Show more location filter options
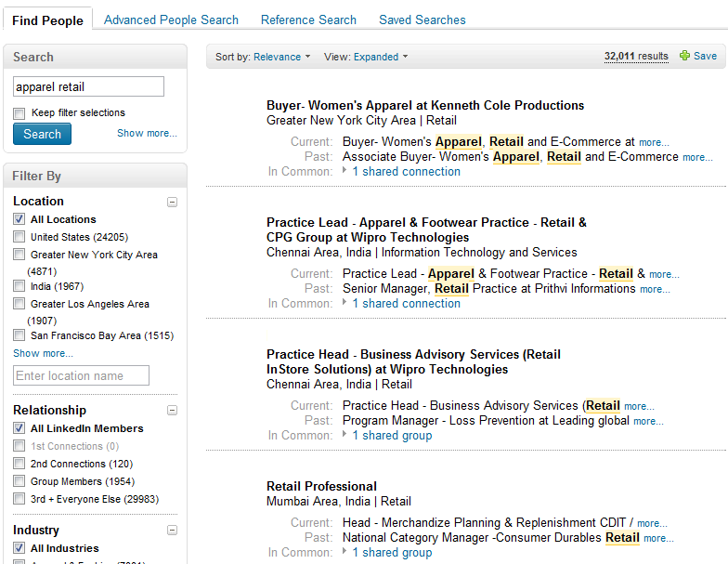 [x=43, y=353]
